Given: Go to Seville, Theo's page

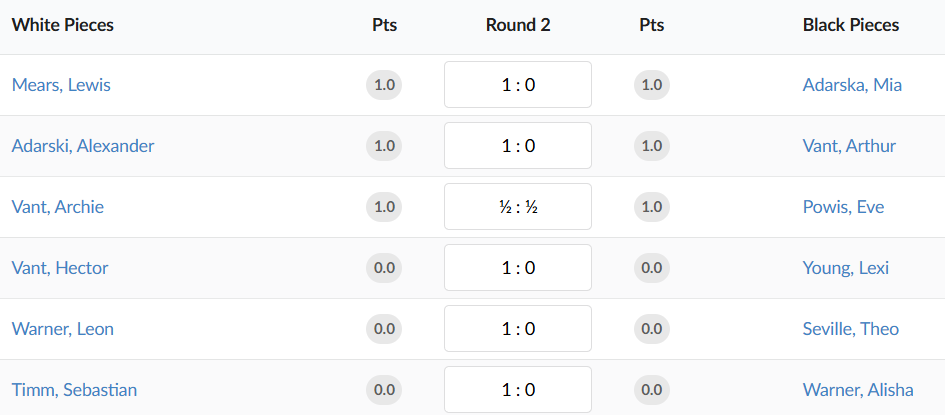Looking at the screenshot, I should click(850, 329).
